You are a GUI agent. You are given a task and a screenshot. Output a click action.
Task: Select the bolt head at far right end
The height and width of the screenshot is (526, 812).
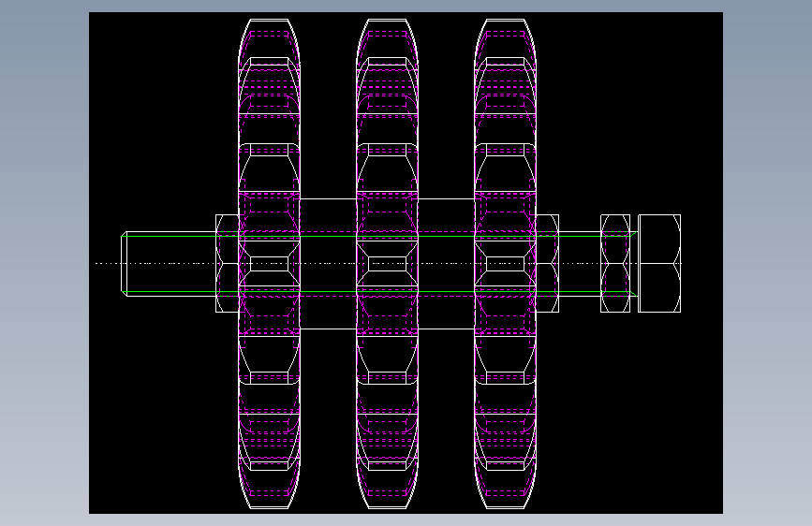(x=659, y=264)
